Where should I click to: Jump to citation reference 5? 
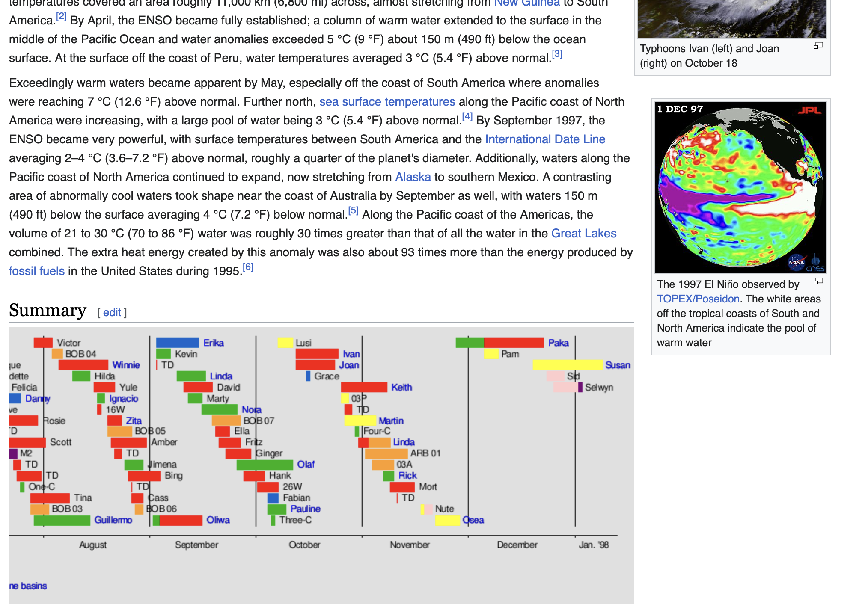point(353,210)
